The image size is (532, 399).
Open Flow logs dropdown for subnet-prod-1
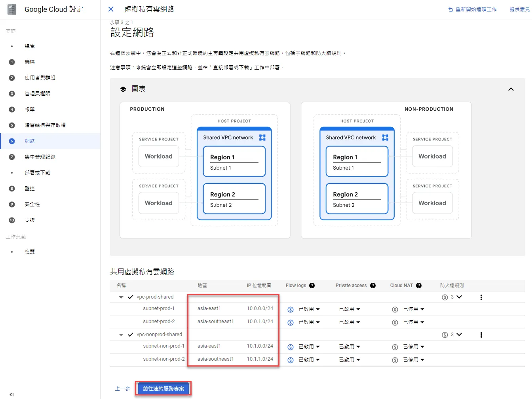[309, 309]
